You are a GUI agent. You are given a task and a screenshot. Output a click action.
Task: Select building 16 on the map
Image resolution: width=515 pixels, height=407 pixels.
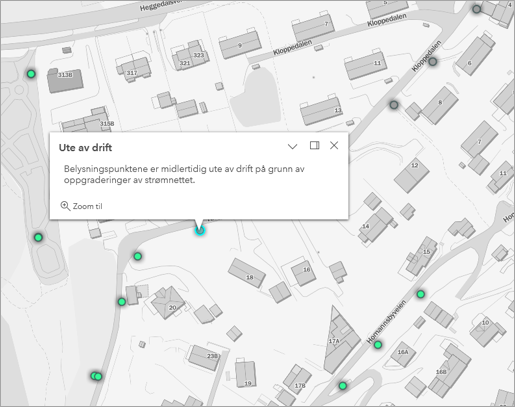pos(303,273)
